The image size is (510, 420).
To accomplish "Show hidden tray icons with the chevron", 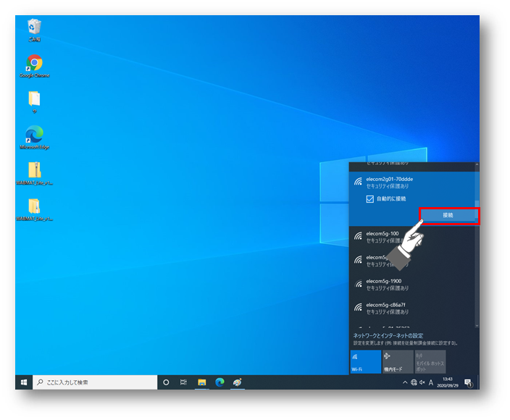I will [x=405, y=382].
